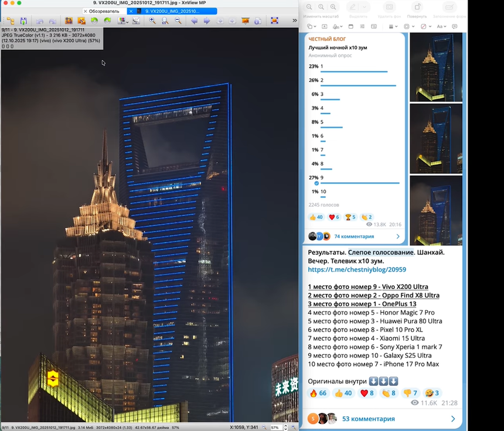
Task: Toggle fullscreen view icon in XnView toolbar
Action: (x=274, y=20)
